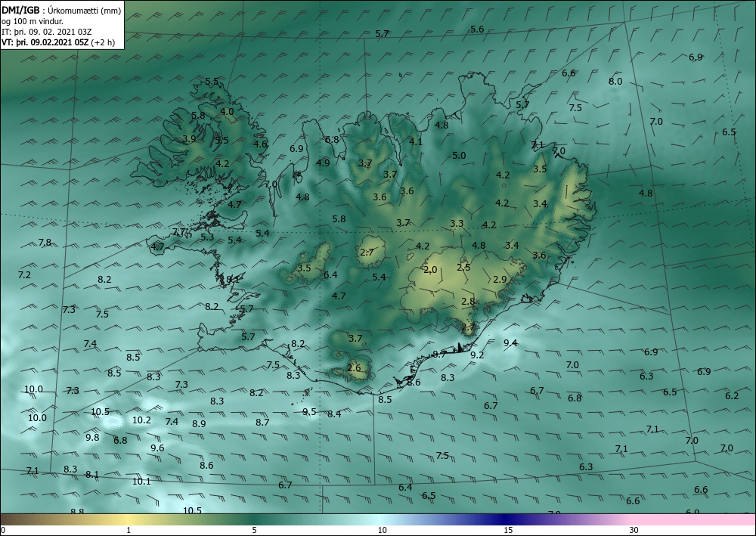Click the '9.2' value on the map
The width and height of the screenshot is (756, 536).
pos(477,355)
